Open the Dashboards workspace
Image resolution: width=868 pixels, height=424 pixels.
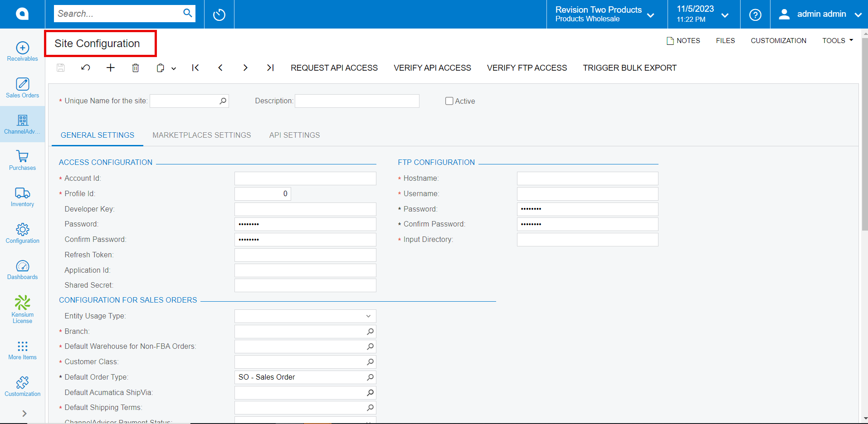(22, 270)
